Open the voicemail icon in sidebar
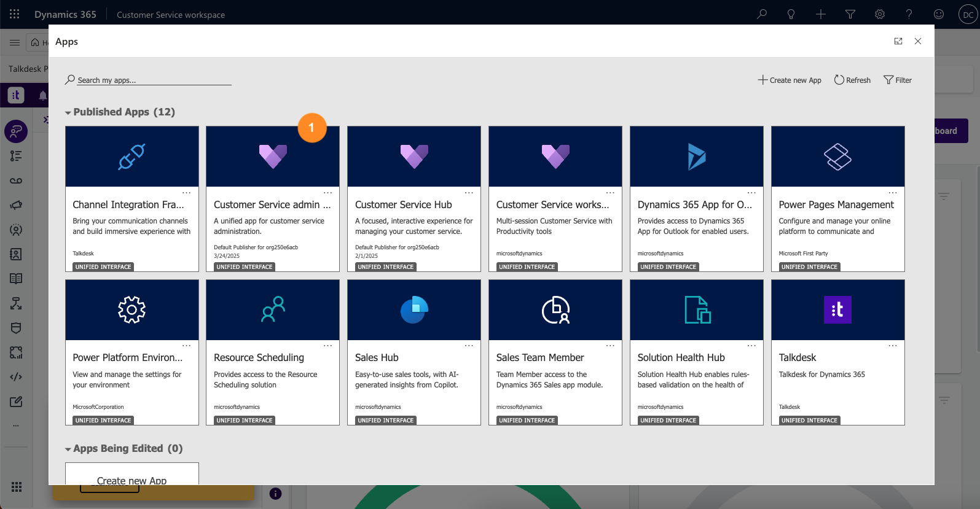The width and height of the screenshot is (980, 509). tap(16, 181)
